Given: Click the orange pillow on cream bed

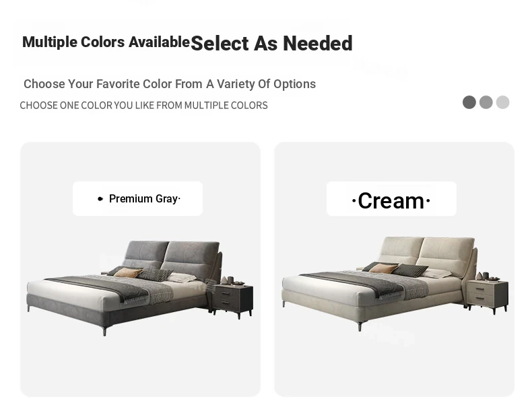Looking at the screenshot, I should pos(383,268).
